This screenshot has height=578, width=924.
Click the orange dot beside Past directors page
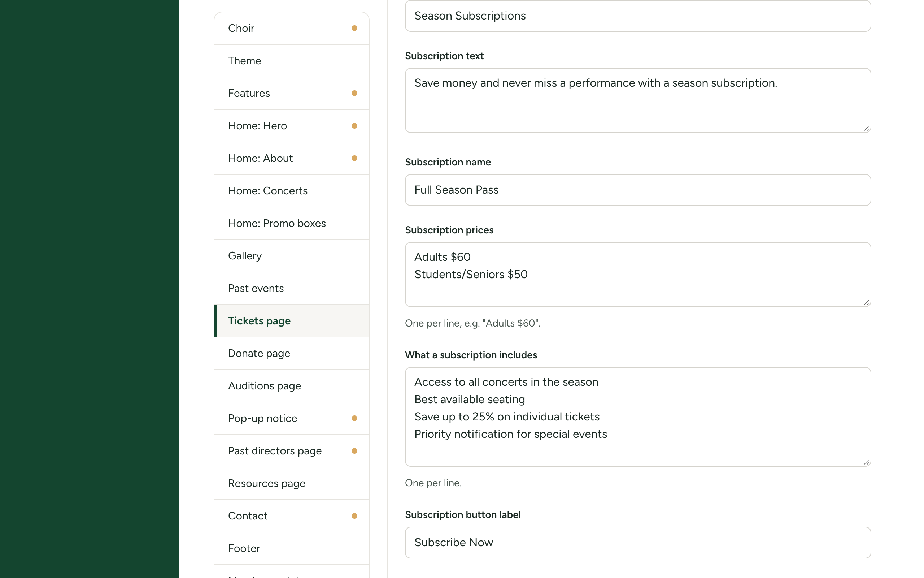coord(354,451)
